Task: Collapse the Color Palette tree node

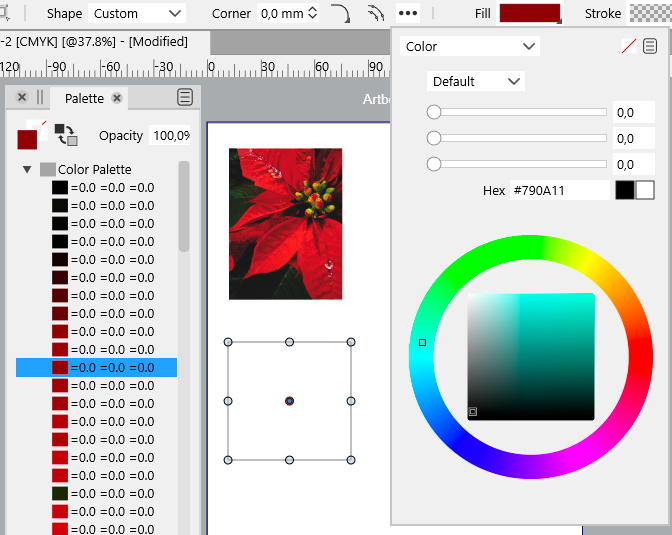Action: click(27, 170)
